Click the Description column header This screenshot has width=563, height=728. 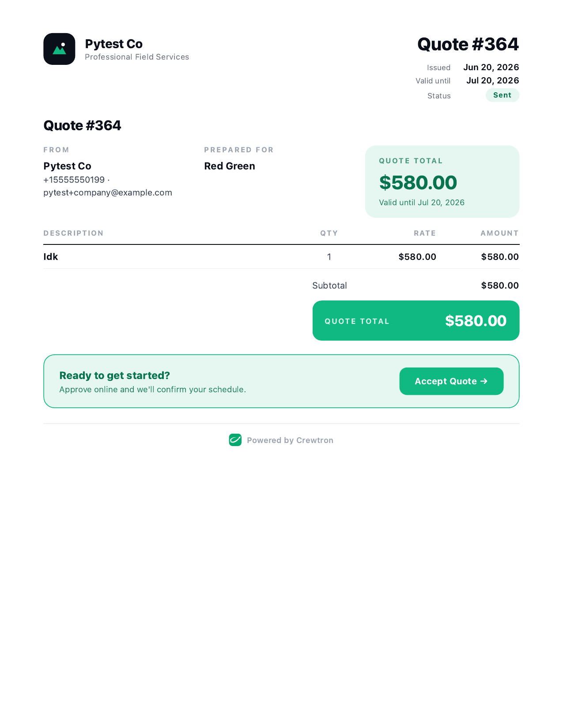coord(73,233)
